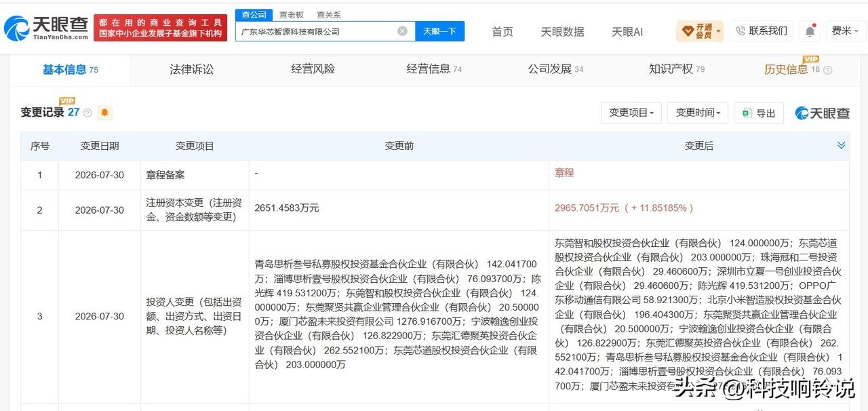This screenshot has width=868, height=411.
Task: Click the help icon beside 历史信息 18
Action: point(827,69)
